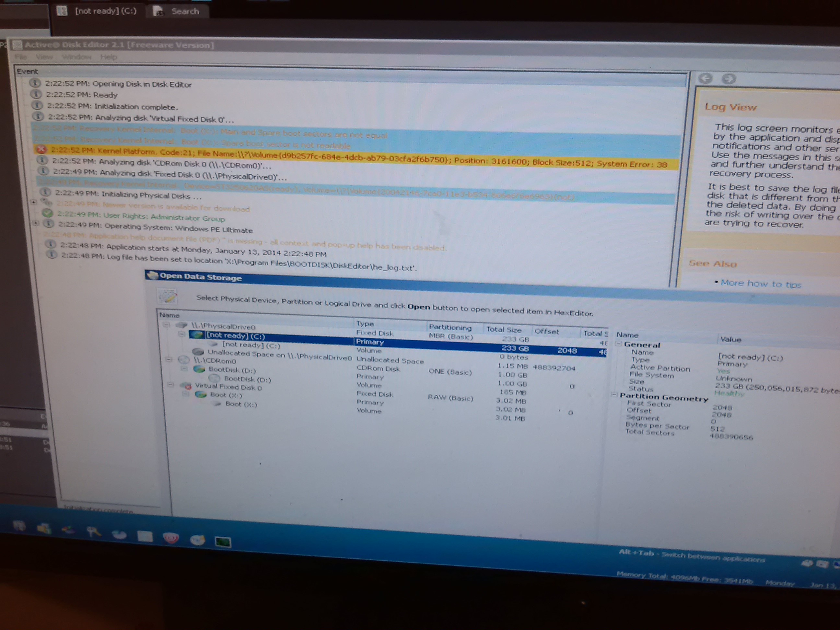840x630 pixels.
Task: Collapse the \\.\PhysicalDrive0 tree node
Action: [x=166, y=324]
